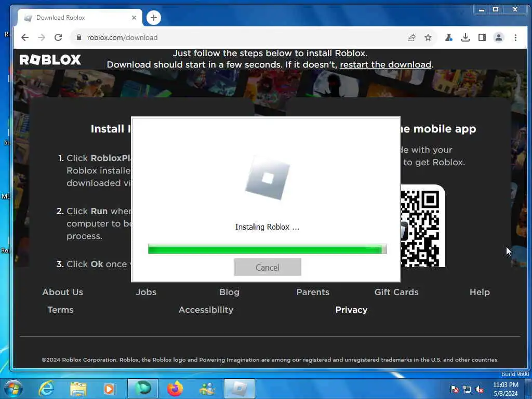Go back with the browser back arrow
This screenshot has width=532, height=399.
pyautogui.click(x=25, y=37)
